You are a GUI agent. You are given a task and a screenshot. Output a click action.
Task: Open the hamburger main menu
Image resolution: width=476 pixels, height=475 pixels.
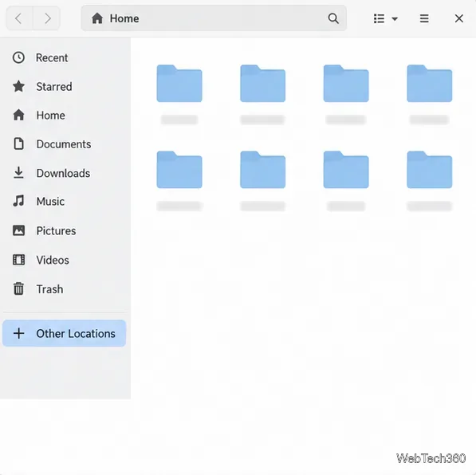coord(424,18)
